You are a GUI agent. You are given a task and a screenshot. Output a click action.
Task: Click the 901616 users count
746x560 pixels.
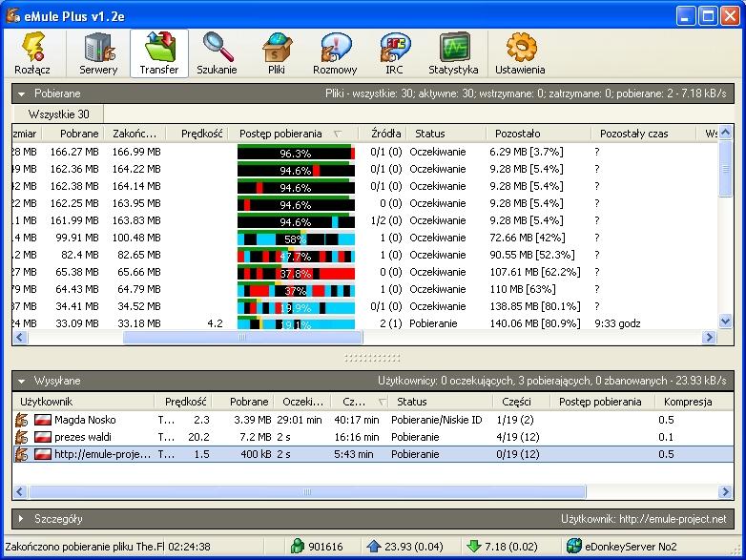(325, 547)
